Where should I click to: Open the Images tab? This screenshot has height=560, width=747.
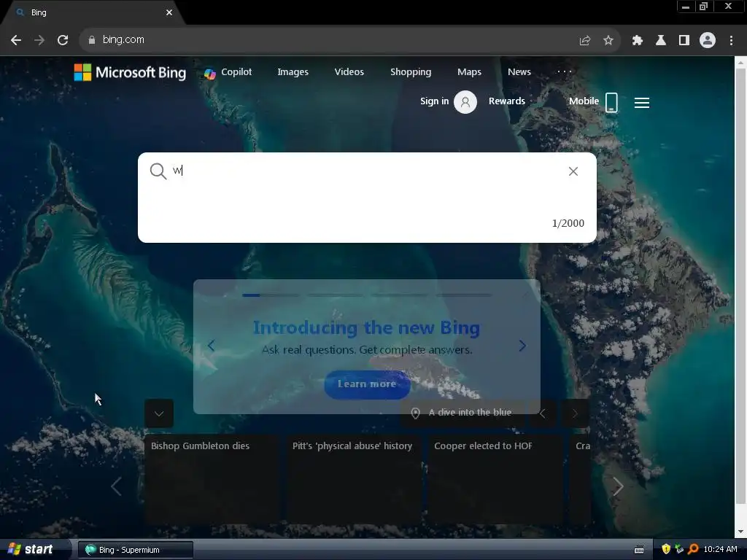coord(293,72)
